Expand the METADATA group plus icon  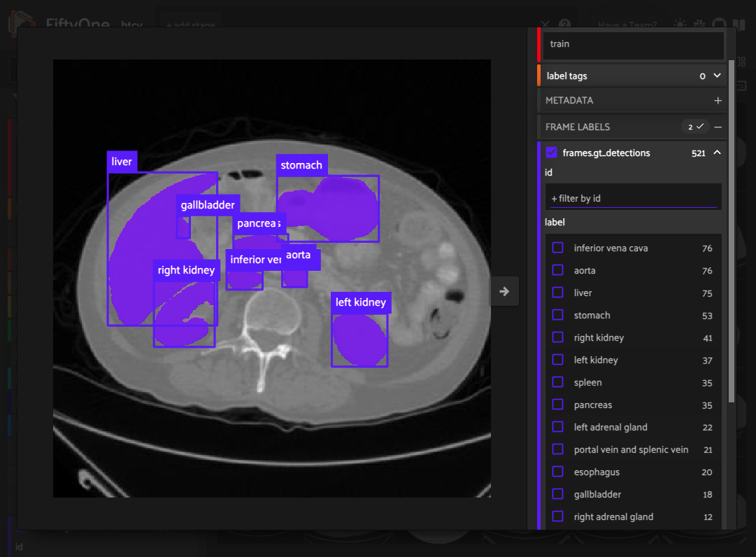[718, 101]
